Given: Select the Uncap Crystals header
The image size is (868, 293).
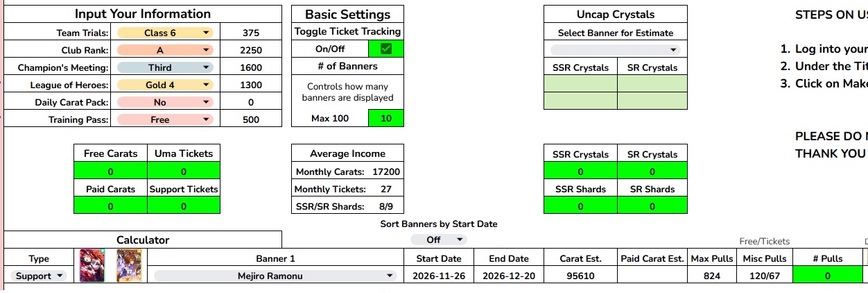Looking at the screenshot, I should (x=616, y=14).
